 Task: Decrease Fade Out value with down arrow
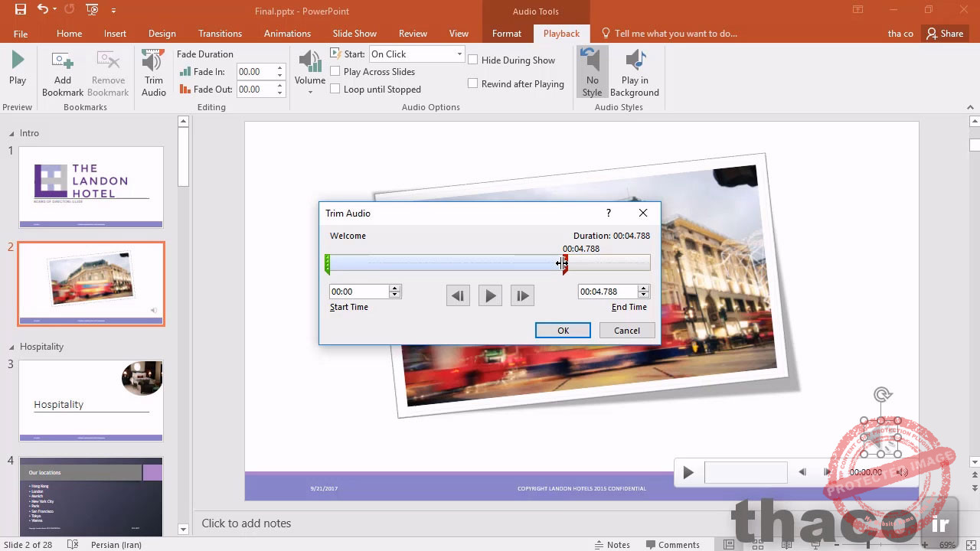point(279,93)
